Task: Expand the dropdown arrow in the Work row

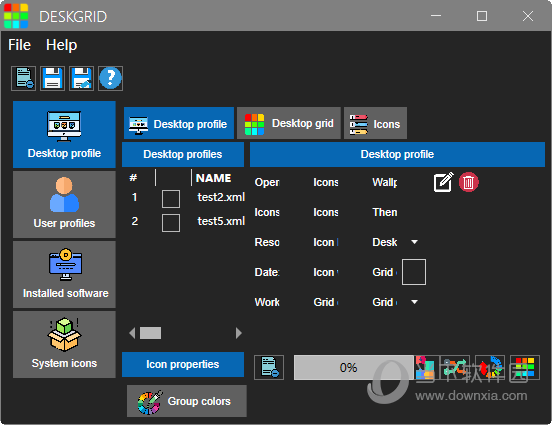Action: click(414, 302)
